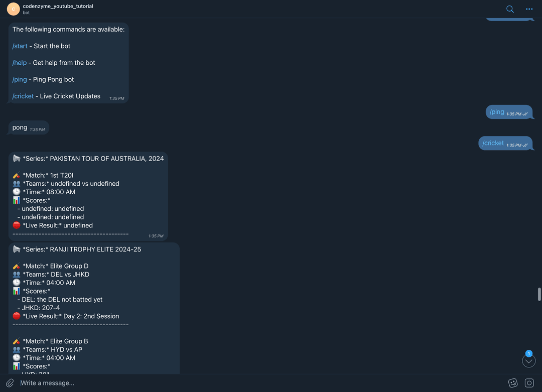Click the bot commands icon beside emoji
The image size is (542, 392).
[529, 383]
